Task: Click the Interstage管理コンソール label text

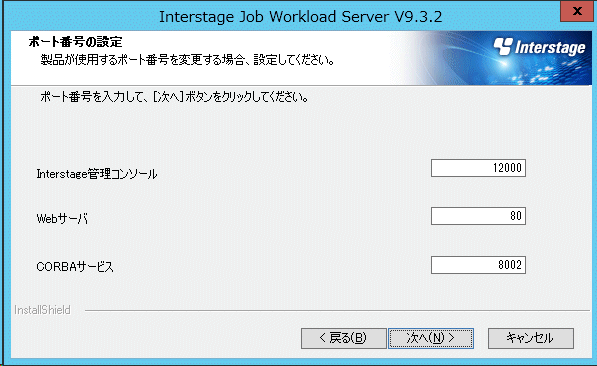Action: coord(97,174)
